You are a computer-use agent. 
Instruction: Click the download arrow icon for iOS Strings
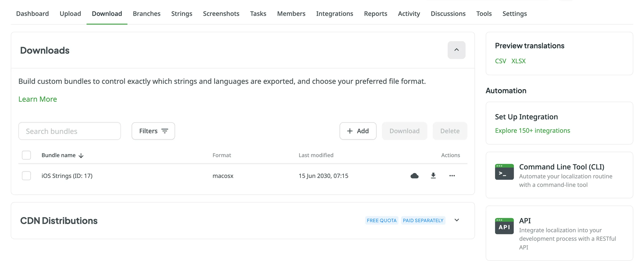click(433, 176)
